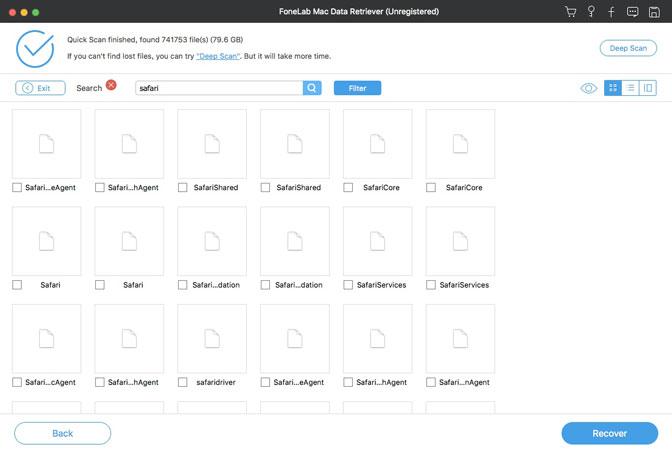Click the third-row Safari...eAgent checkbox
This screenshot has width=672, height=454.
coord(265,382)
